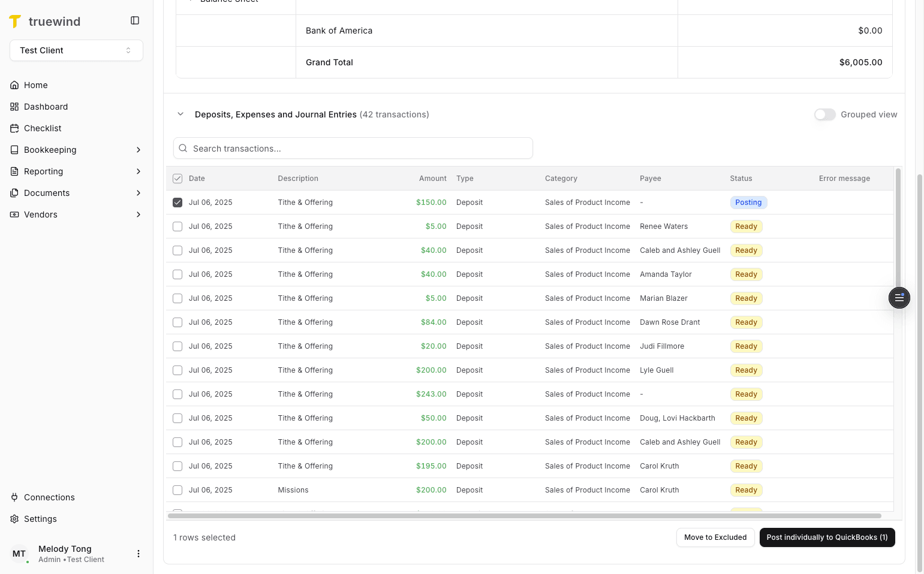The image size is (924, 574).
Task: Collapse the sidebar panel icon
Action: [135, 20]
